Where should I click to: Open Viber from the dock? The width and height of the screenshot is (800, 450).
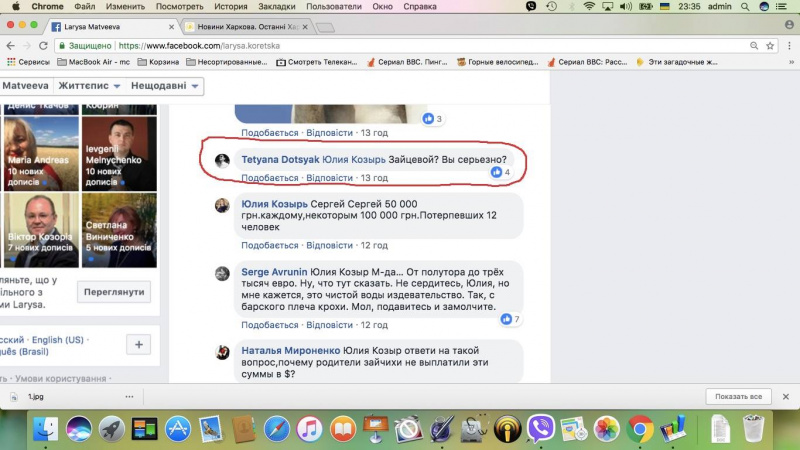point(541,428)
